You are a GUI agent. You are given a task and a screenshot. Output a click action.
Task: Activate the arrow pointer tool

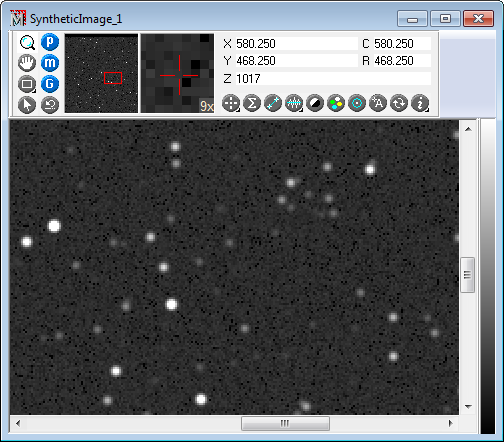point(27,105)
